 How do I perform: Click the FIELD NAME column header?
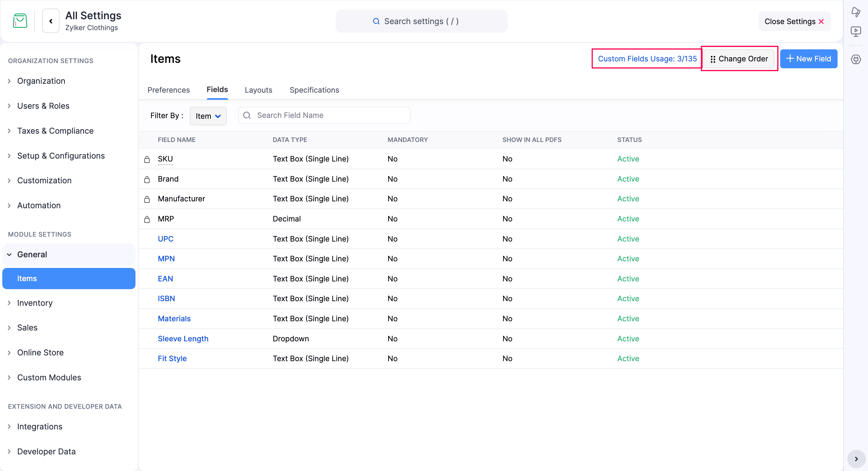pyautogui.click(x=177, y=140)
